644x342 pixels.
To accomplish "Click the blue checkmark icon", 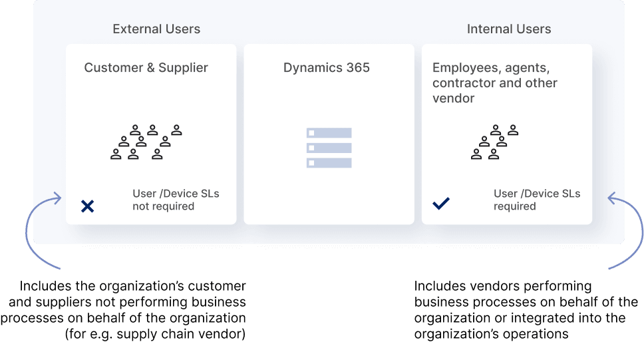I will pos(440,204).
